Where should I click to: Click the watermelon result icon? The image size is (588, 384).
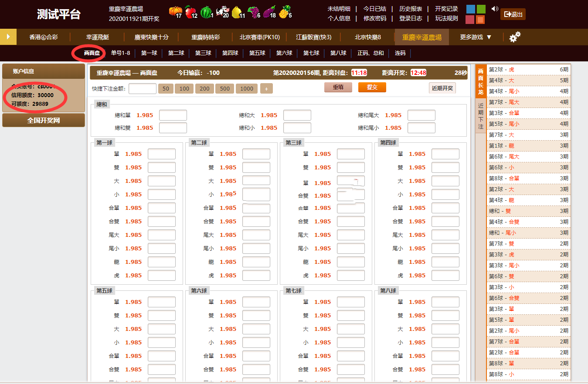coord(206,12)
